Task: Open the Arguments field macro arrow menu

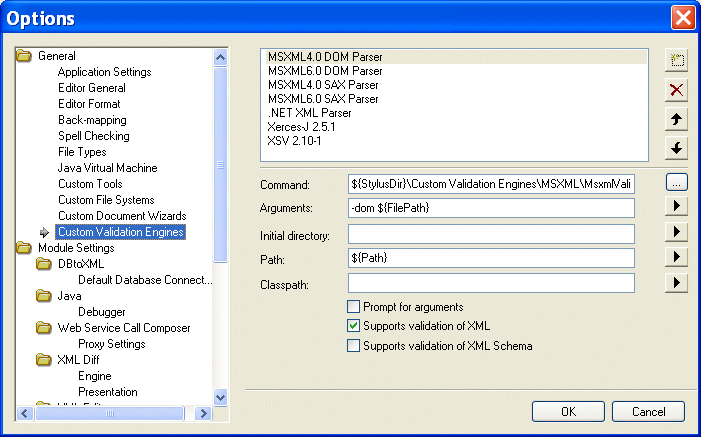Action: click(x=677, y=208)
